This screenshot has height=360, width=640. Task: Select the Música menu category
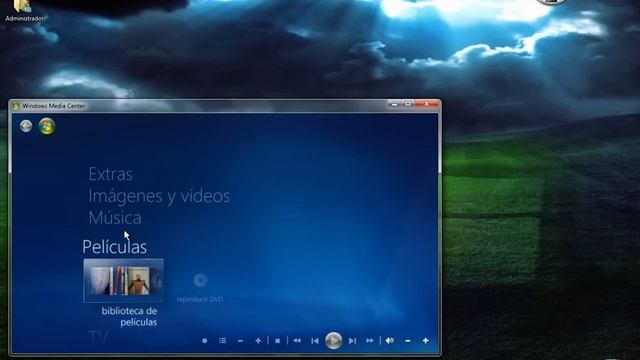pos(115,218)
